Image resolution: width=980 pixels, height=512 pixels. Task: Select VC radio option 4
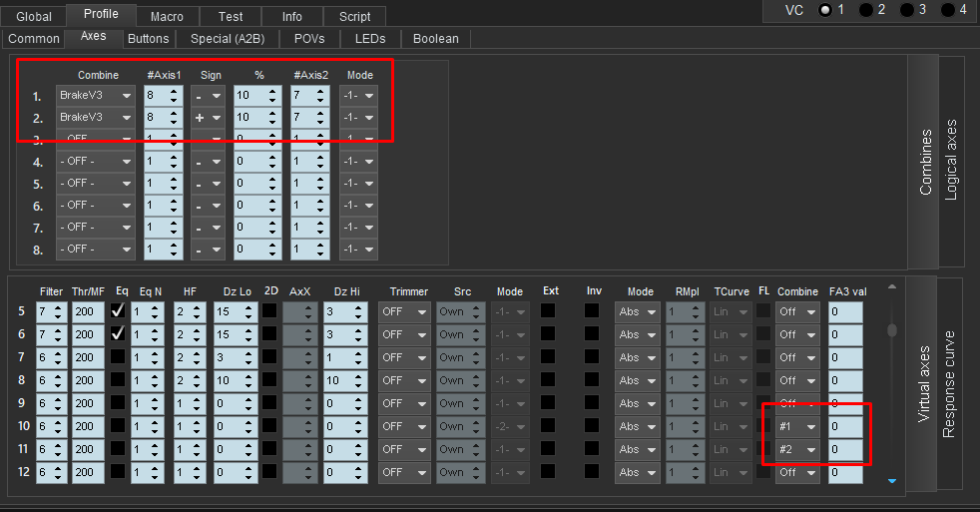[947, 10]
